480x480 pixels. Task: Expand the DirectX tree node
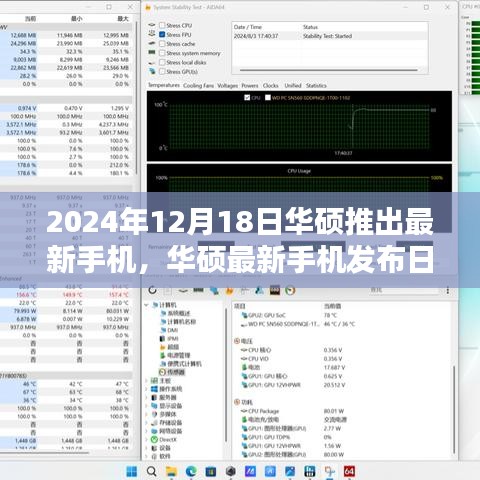pyautogui.click(x=146, y=440)
